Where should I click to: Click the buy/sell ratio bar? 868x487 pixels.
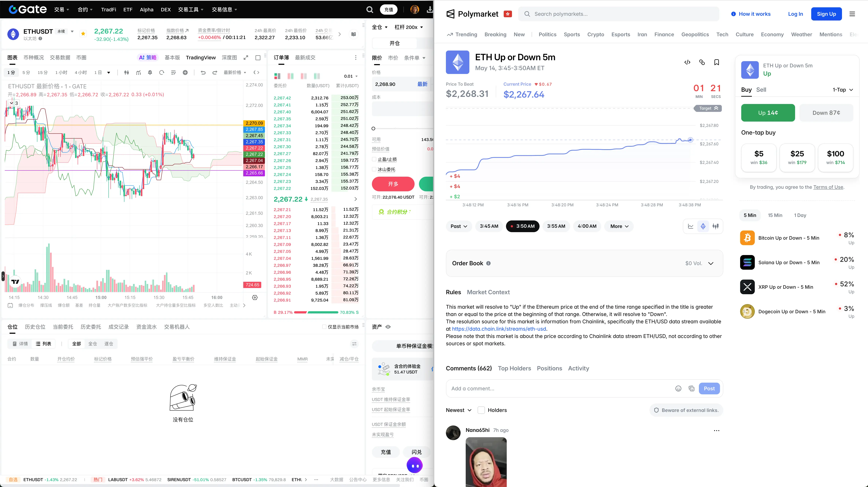316,313
